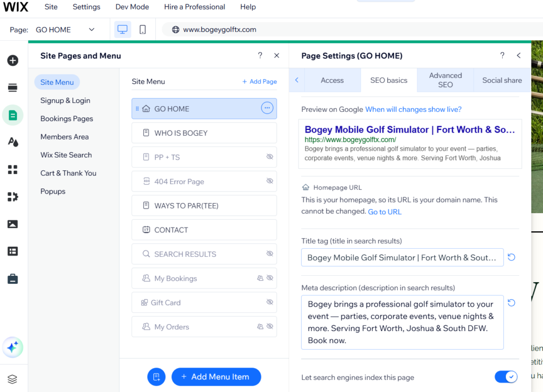This screenshot has width=543, height=392.
Task: Open the Pages & Menu sidebar icon
Action: (13, 115)
